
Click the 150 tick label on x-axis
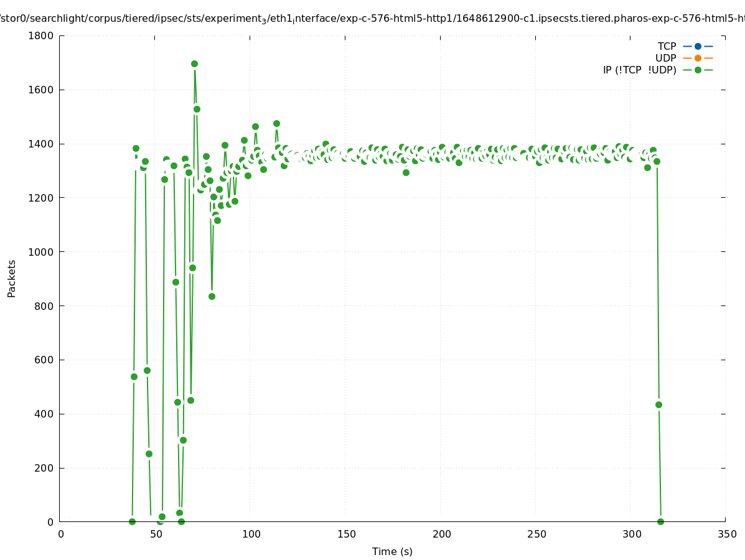pos(346,534)
